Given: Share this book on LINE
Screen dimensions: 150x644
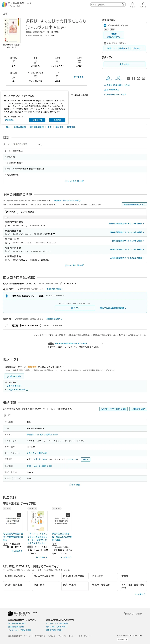Looking at the screenshot, I should [x=138, y=78].
